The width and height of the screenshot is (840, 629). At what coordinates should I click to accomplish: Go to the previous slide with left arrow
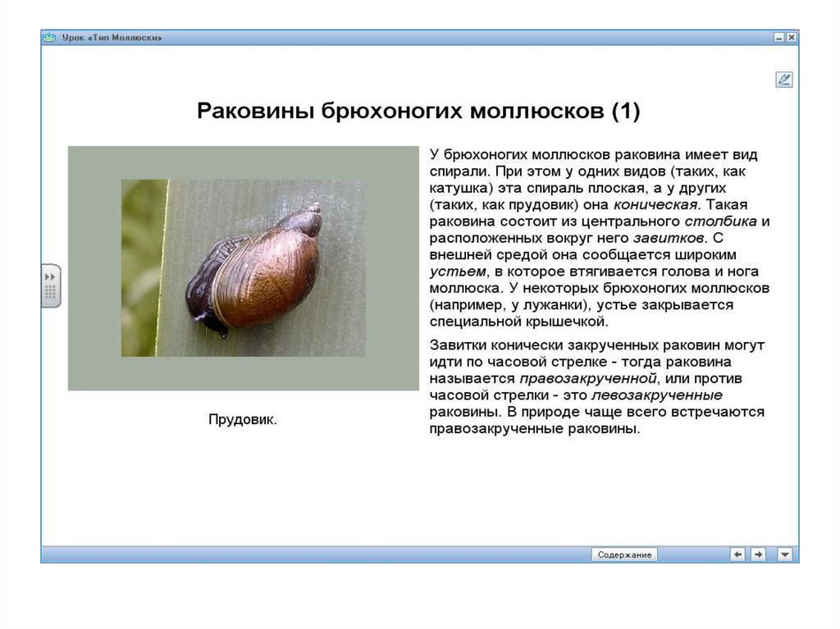tap(737, 554)
